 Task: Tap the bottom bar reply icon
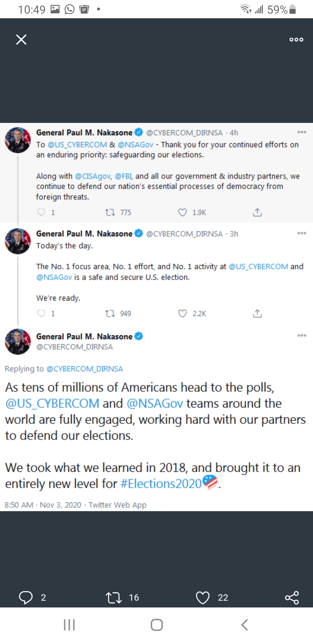point(26,597)
